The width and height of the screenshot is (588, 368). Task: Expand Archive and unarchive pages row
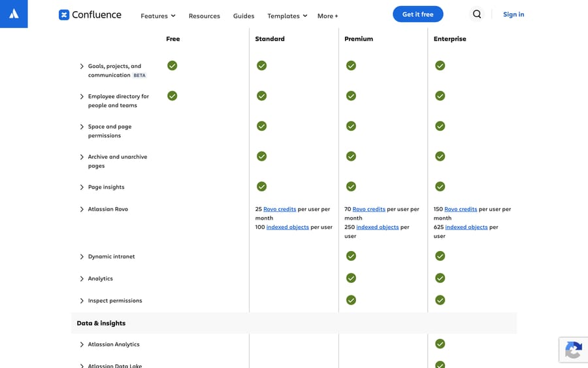tap(82, 157)
